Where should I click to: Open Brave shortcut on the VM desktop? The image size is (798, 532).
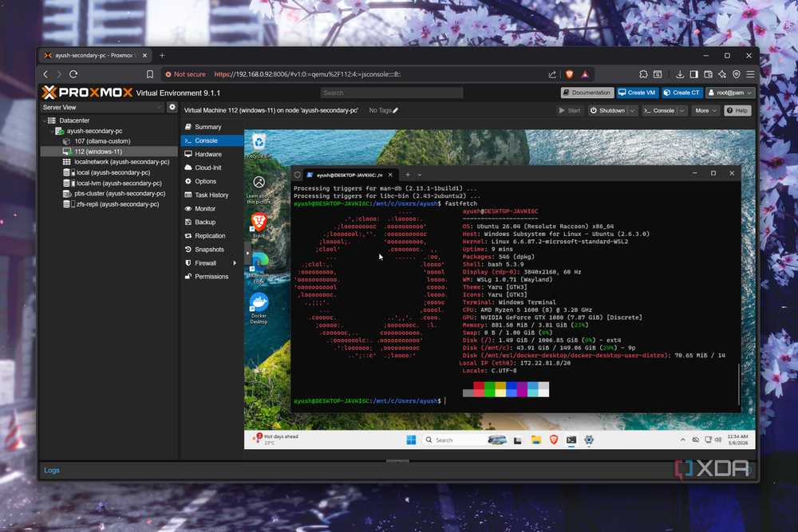point(259,225)
